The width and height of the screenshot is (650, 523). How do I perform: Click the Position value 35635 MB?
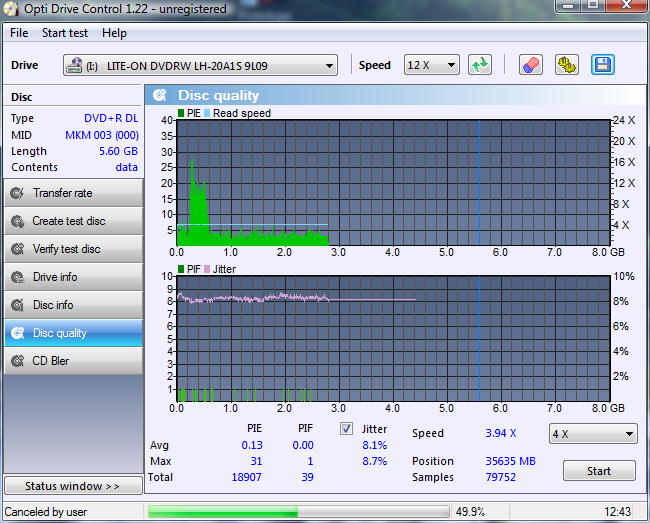click(510, 461)
